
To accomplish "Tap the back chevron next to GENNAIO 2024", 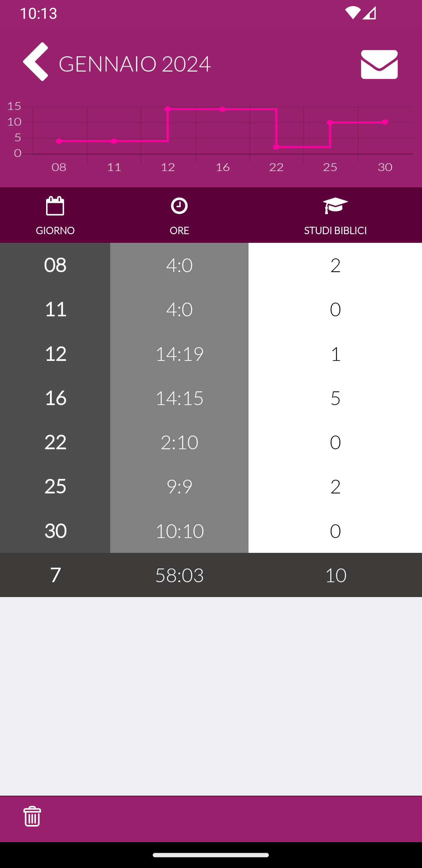I will tap(36, 62).
